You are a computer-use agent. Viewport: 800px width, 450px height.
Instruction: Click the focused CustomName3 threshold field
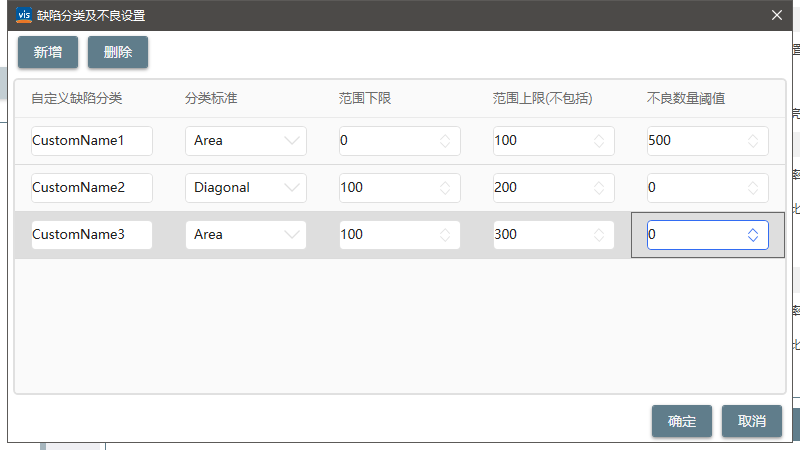[x=708, y=235]
